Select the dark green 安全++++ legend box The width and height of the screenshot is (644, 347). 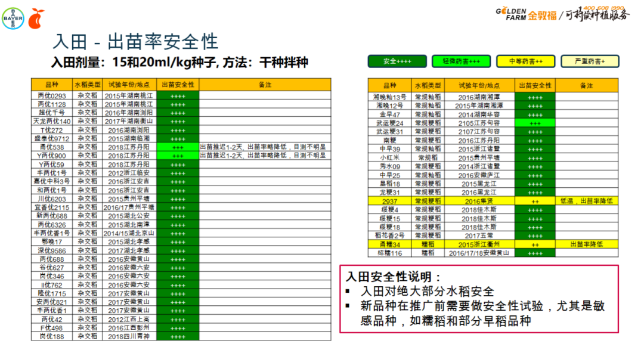tap(398, 61)
